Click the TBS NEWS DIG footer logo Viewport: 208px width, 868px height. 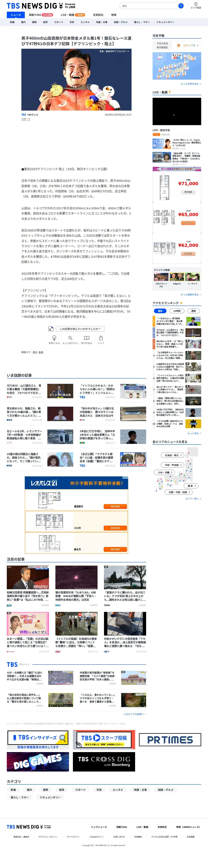(x=29, y=827)
